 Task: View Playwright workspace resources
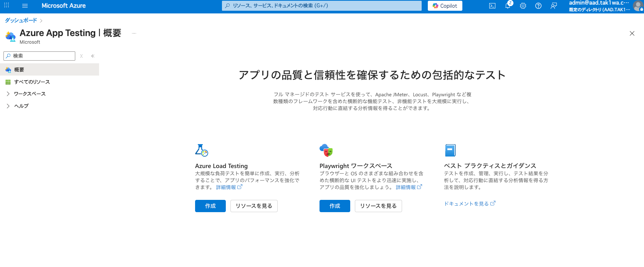378,206
